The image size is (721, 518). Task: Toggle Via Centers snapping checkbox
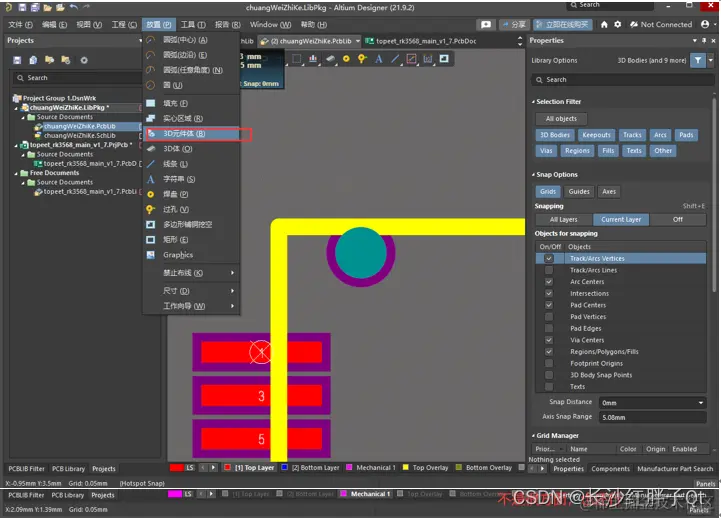(549, 340)
